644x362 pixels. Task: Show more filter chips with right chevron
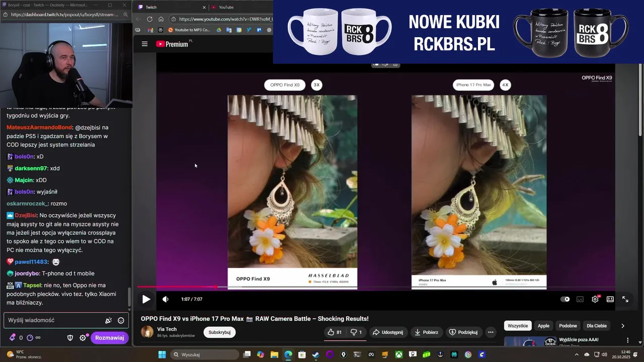click(623, 326)
